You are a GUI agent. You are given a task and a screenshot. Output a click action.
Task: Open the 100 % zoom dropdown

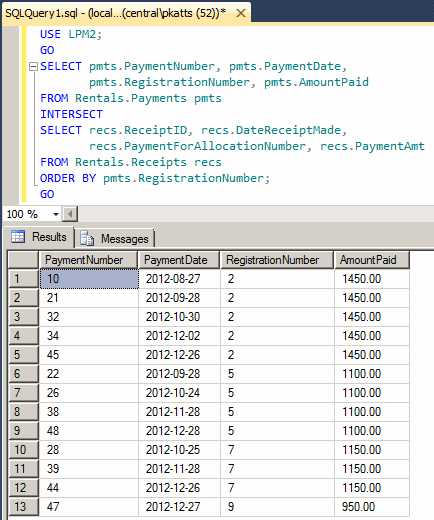coord(56,214)
